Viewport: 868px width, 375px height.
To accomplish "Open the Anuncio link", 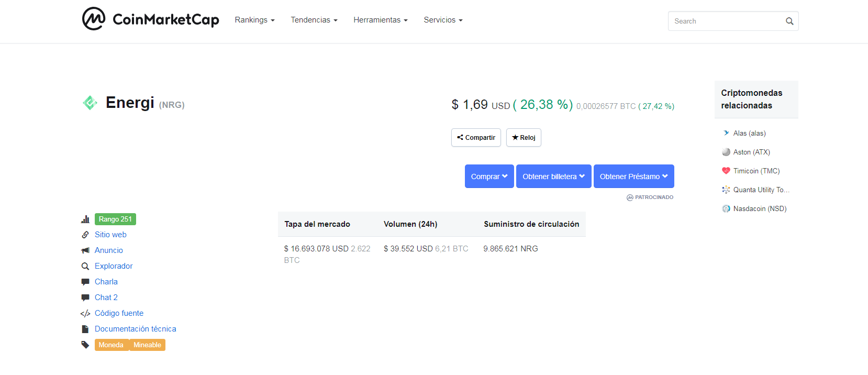I will 109,250.
